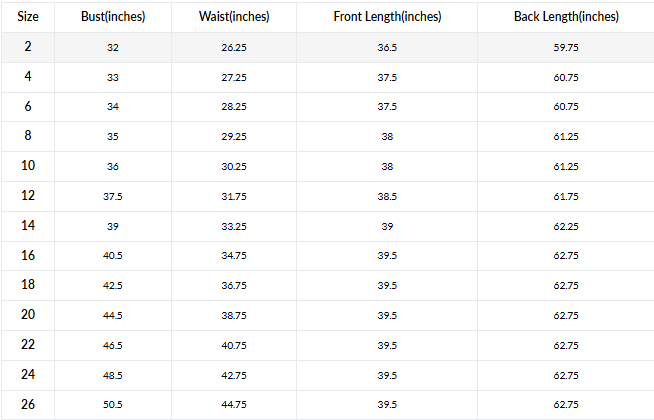Click the Size column header

click(x=28, y=17)
